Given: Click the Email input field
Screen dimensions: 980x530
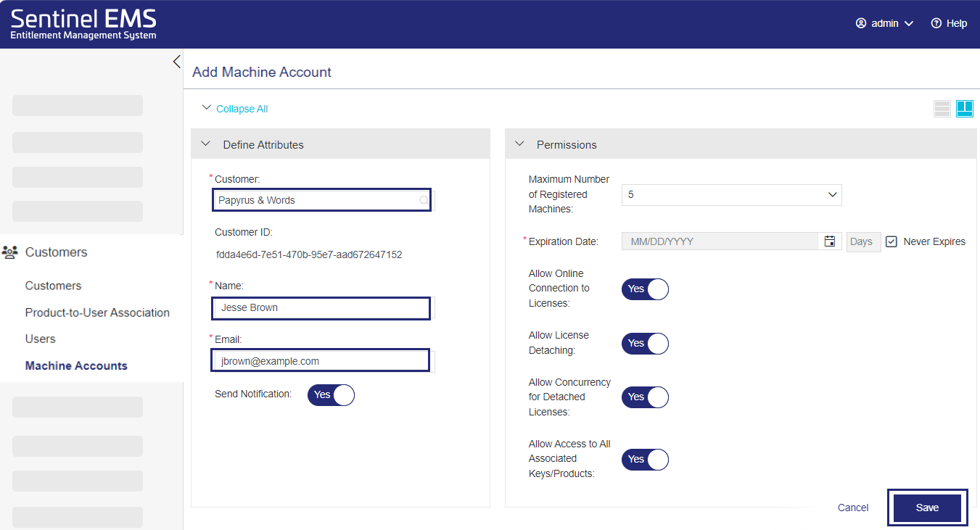Looking at the screenshot, I should [321, 360].
